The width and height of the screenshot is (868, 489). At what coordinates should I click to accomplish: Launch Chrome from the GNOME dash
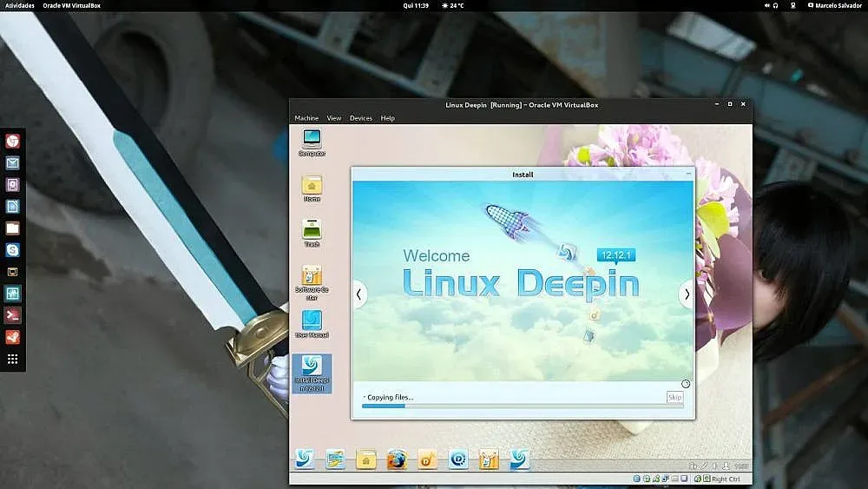(13, 142)
